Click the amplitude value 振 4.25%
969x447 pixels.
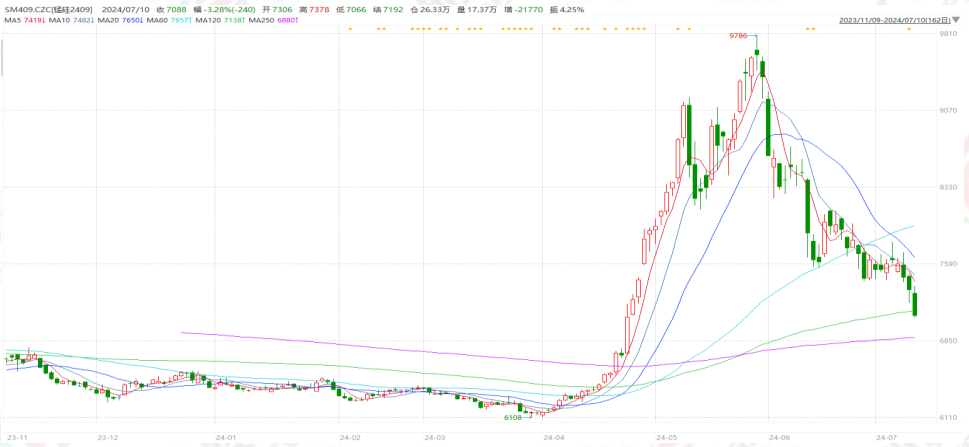tap(568, 10)
